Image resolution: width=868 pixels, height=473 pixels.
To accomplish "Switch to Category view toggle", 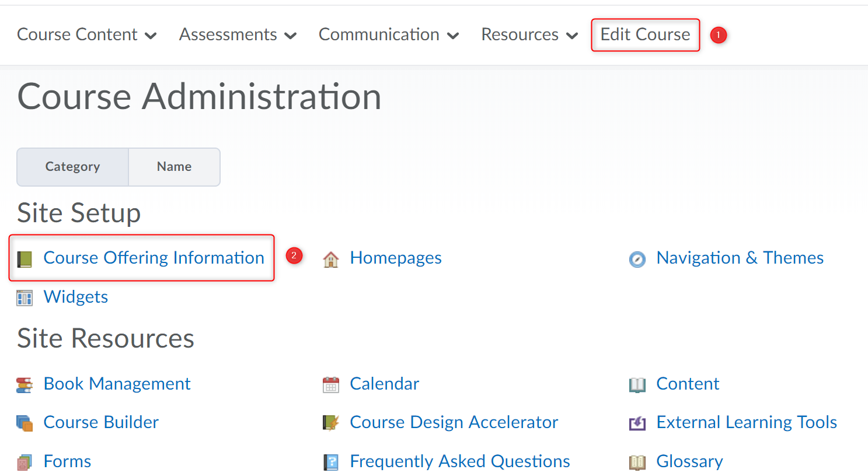I will click(72, 167).
